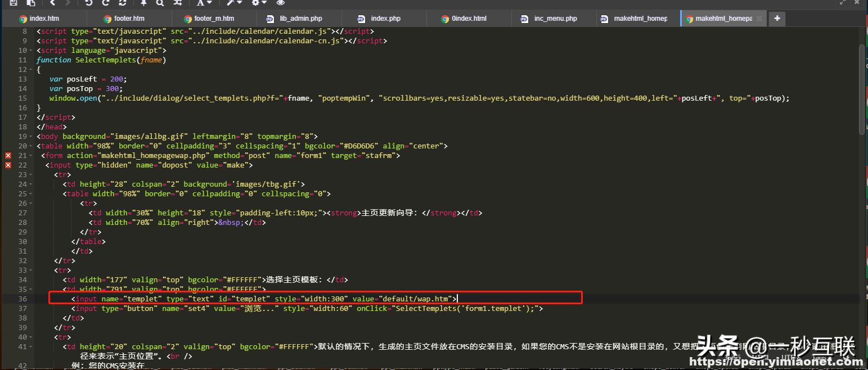Viewport: 868px width, 370px height.
Task: Collapse the code fold at line 10
Action: pos(31,51)
